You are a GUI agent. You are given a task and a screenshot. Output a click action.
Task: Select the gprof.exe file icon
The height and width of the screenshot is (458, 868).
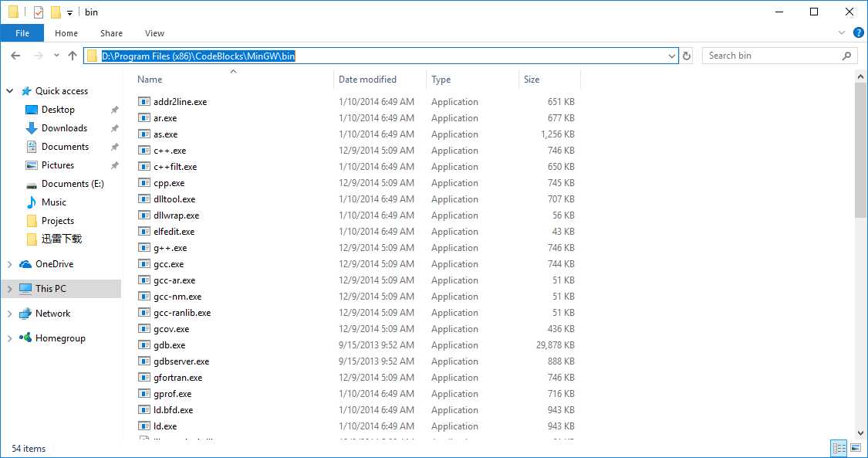point(144,394)
